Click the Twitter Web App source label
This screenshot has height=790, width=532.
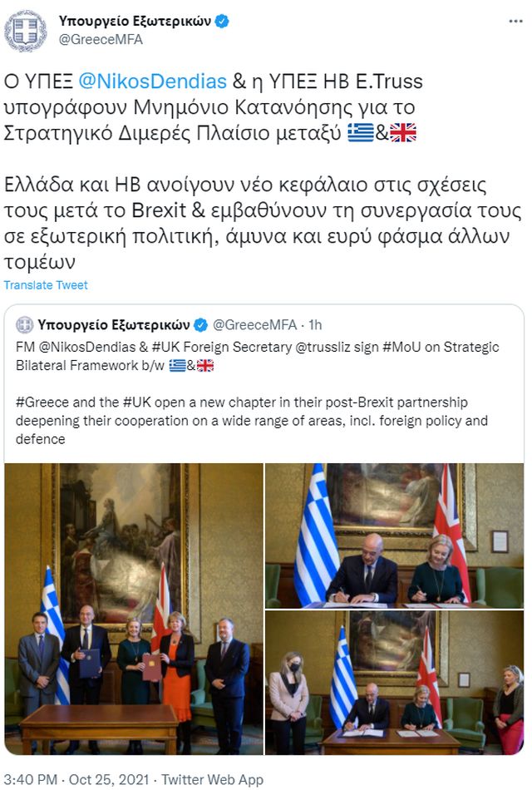[212, 779]
